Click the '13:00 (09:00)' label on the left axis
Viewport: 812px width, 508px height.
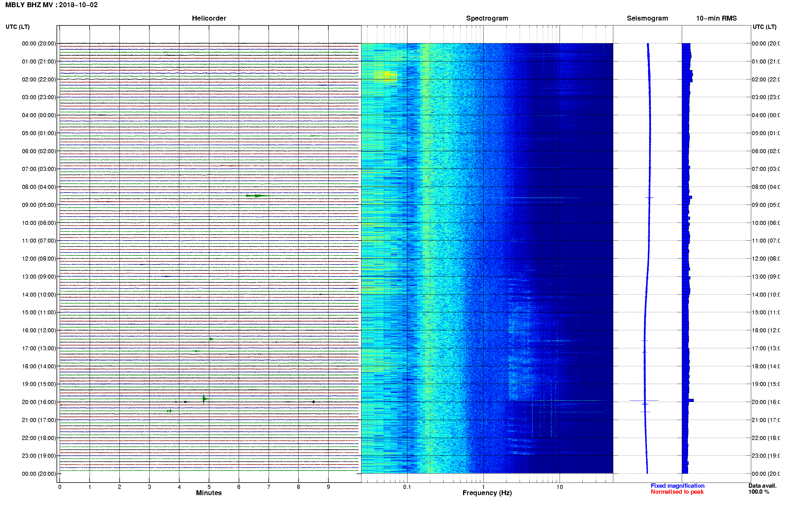coord(39,277)
